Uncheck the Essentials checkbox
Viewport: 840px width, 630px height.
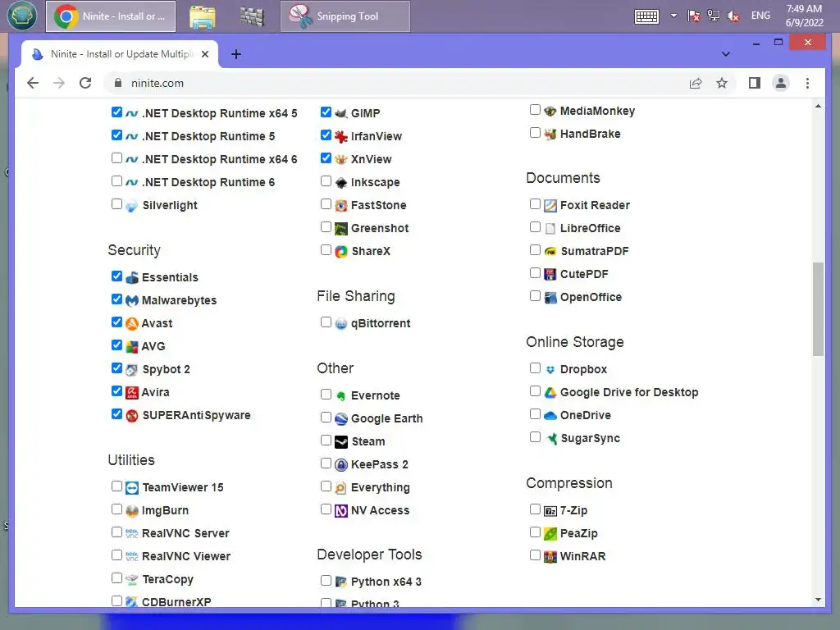pyautogui.click(x=116, y=276)
